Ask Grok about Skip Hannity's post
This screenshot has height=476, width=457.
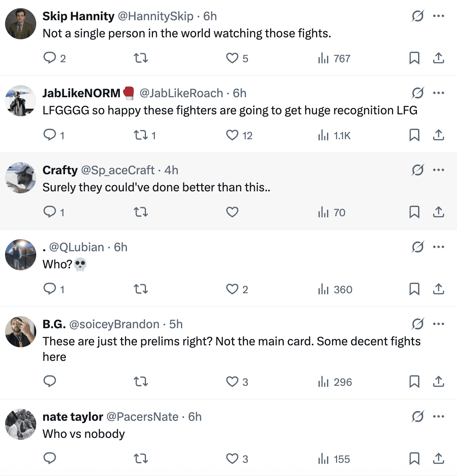pyautogui.click(x=417, y=16)
